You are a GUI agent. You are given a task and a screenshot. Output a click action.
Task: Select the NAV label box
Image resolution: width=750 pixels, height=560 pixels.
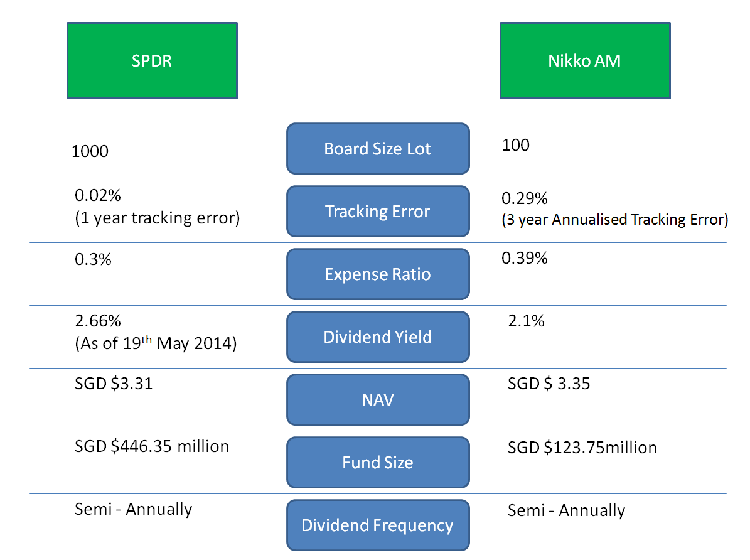[378, 400]
